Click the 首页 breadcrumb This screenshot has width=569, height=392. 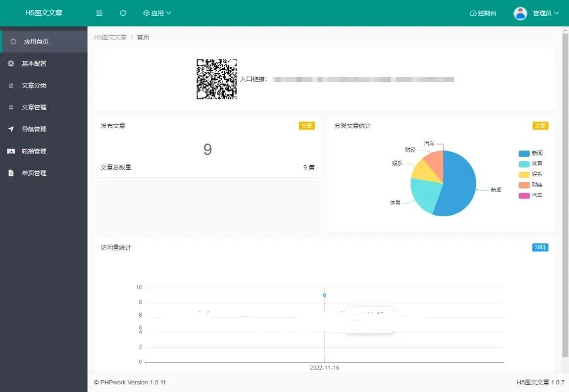tap(143, 37)
